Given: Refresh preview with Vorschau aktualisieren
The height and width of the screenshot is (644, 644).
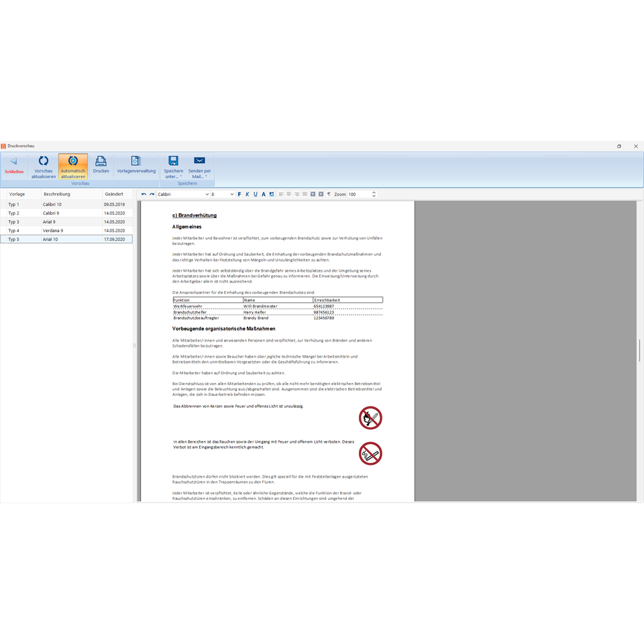Looking at the screenshot, I should [44, 166].
